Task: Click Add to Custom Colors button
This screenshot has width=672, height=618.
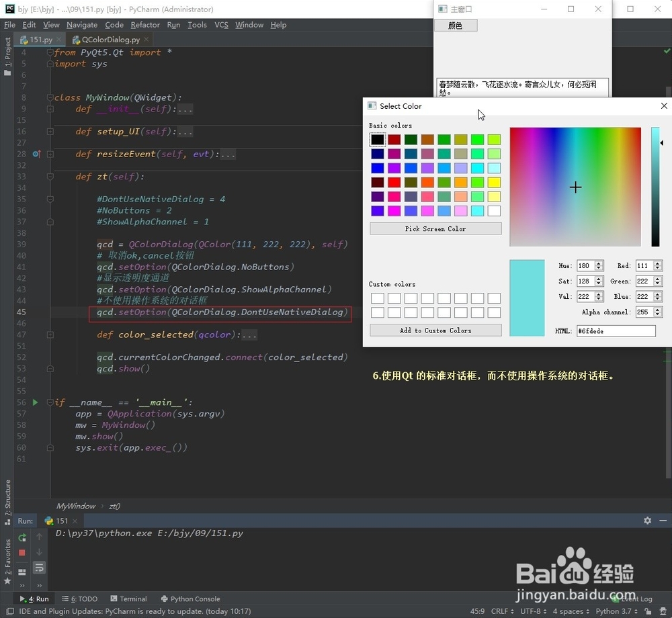Action: 435,330
